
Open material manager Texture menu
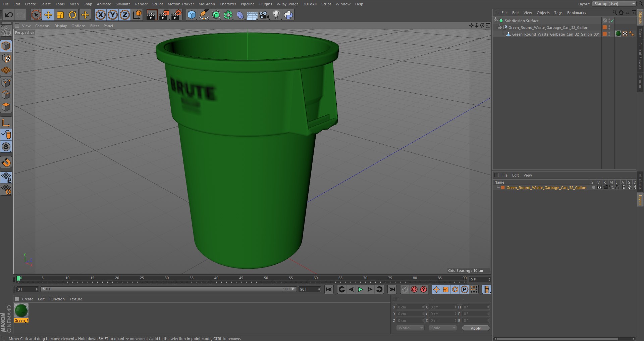tap(75, 299)
